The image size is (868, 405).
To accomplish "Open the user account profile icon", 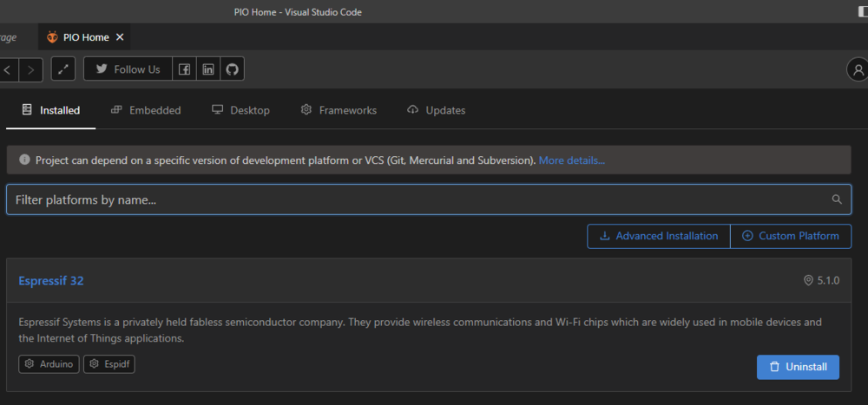I will click(x=858, y=69).
